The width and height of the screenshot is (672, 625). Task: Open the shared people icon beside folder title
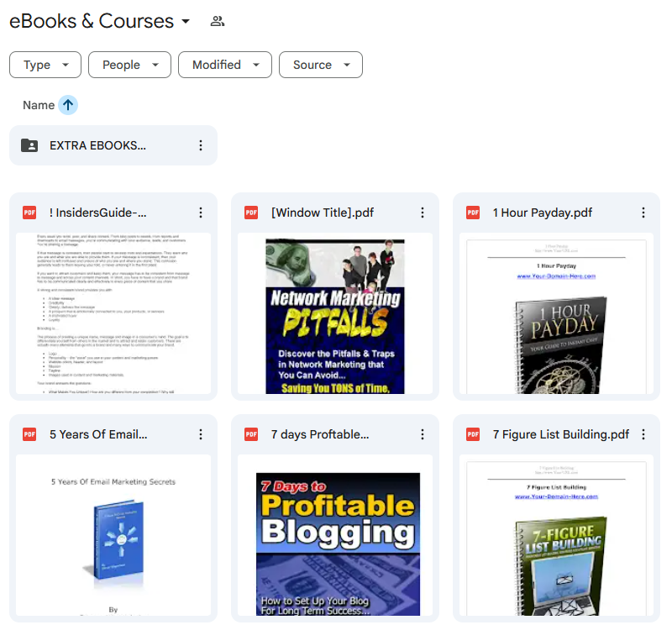pyautogui.click(x=218, y=21)
